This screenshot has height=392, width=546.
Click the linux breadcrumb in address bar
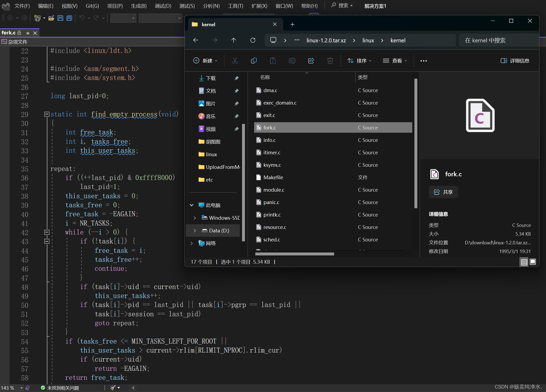[x=368, y=40]
